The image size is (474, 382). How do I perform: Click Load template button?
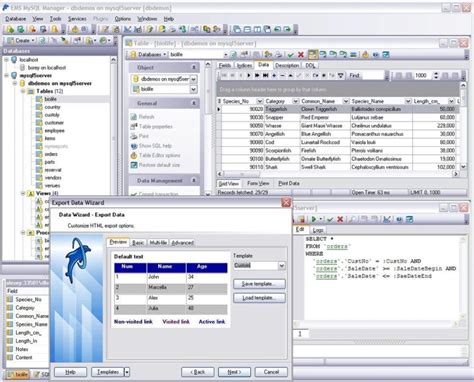tap(259, 298)
